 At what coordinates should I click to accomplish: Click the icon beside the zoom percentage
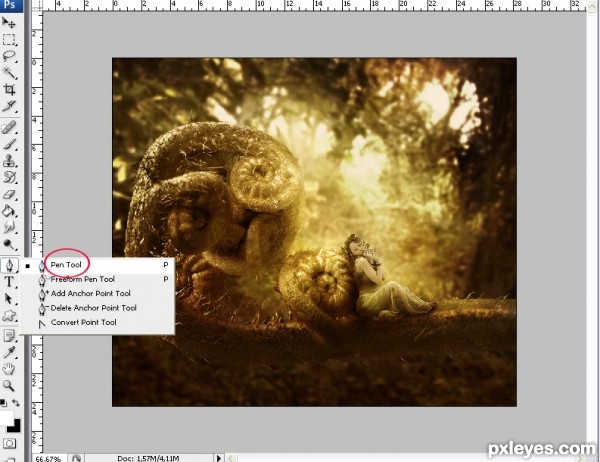tap(77, 458)
